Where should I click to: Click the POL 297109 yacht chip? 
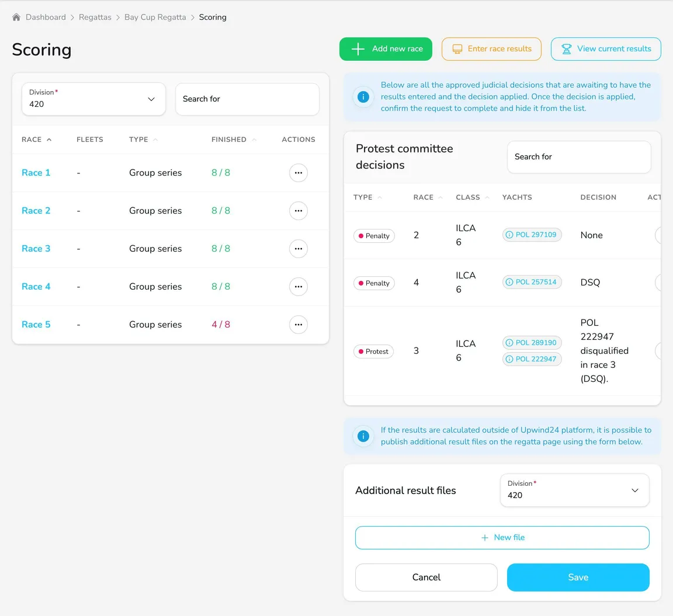pos(532,235)
